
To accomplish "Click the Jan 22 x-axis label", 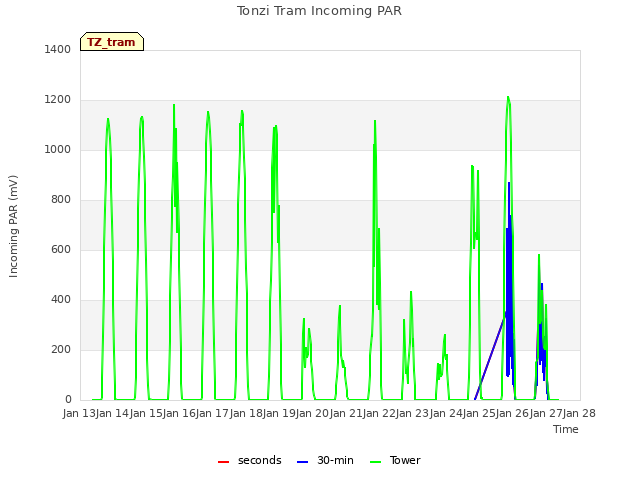I will 379,413.
